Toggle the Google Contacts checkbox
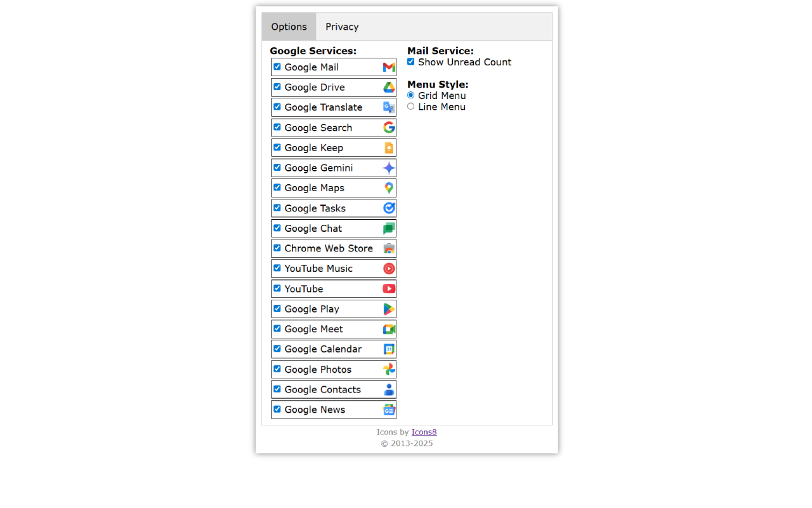Image resolution: width=812 pixels, height=508 pixels. (277, 389)
